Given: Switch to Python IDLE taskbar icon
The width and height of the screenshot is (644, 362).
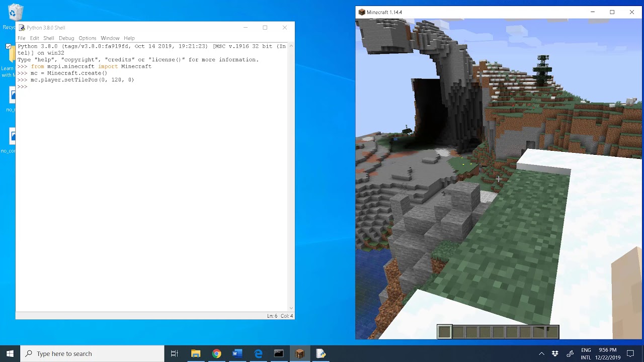Looking at the screenshot, I should coord(320,353).
